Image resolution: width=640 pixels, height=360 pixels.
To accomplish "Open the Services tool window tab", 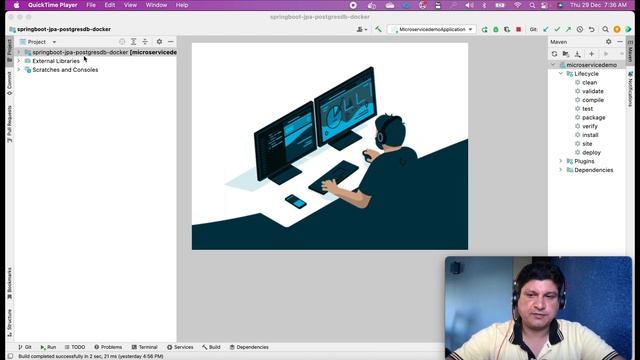I will [x=180, y=347].
